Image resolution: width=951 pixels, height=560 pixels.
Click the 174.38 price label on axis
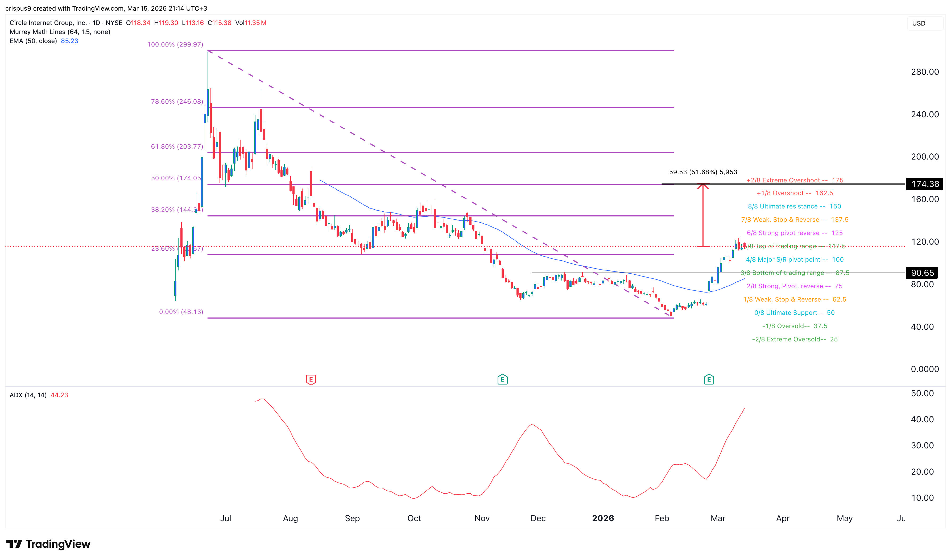click(x=925, y=184)
